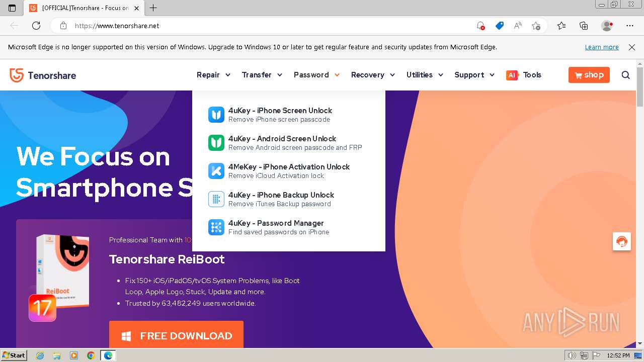
Task: Open the shopping price tag icon
Action: pyautogui.click(x=499, y=26)
